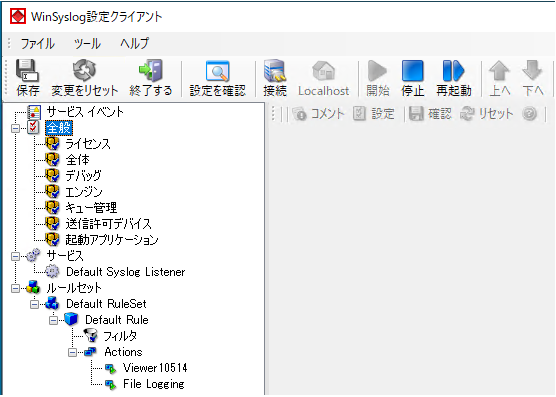Select Default Rule in the tree
The width and height of the screenshot is (556, 397).
pyautogui.click(x=117, y=320)
